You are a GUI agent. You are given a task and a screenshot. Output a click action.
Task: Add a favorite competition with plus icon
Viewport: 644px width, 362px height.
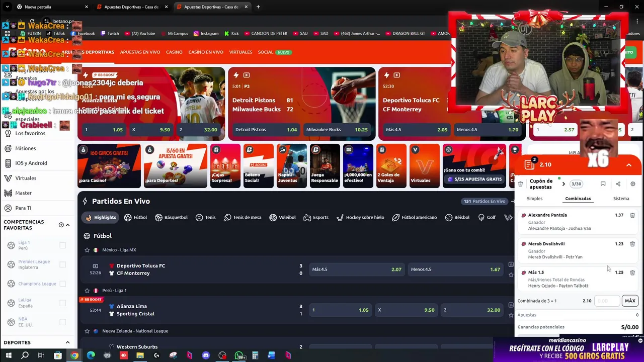(x=61, y=225)
